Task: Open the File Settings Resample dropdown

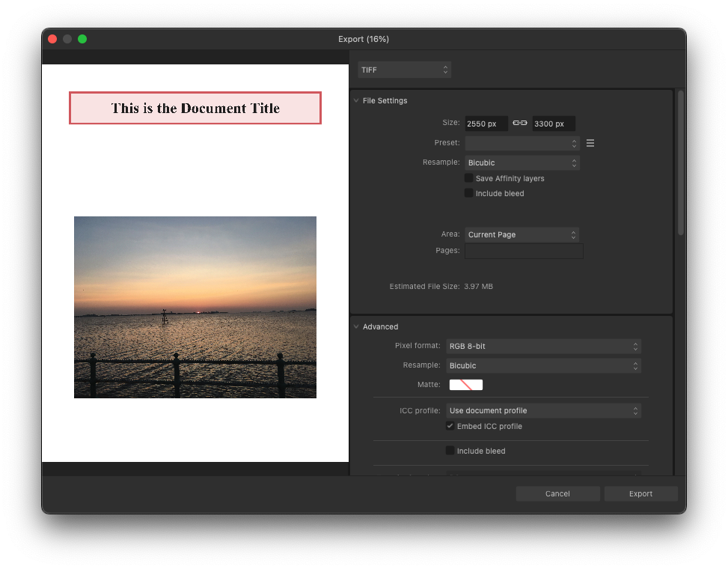Action: pos(521,162)
